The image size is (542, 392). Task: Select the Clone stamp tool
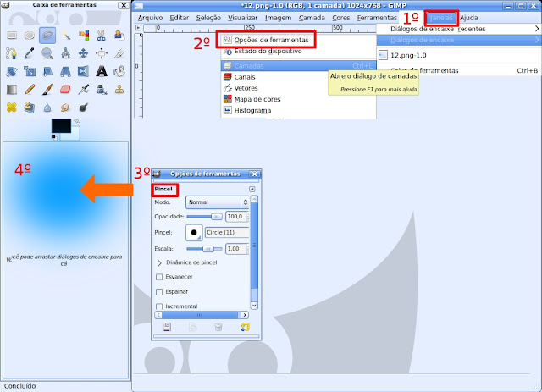coord(119,90)
